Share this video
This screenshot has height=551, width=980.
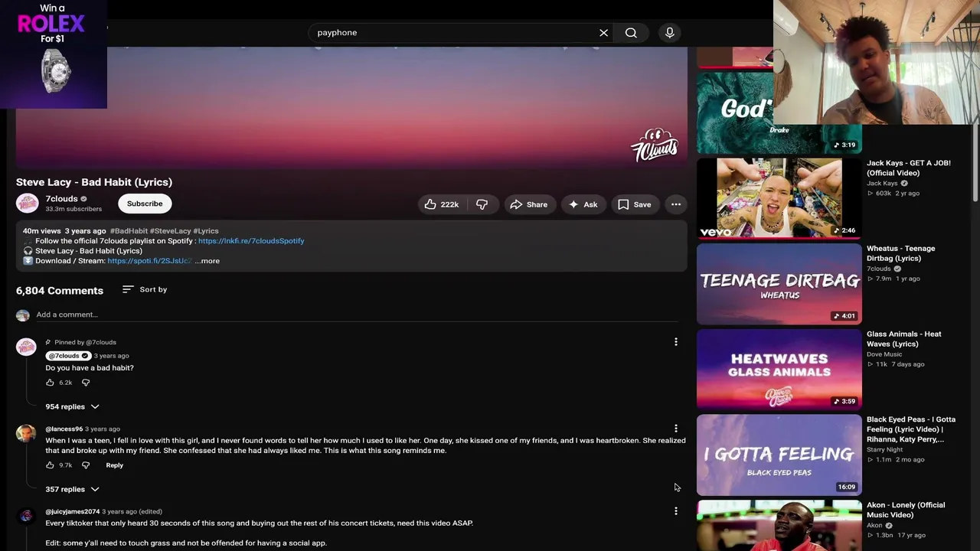[529, 204]
